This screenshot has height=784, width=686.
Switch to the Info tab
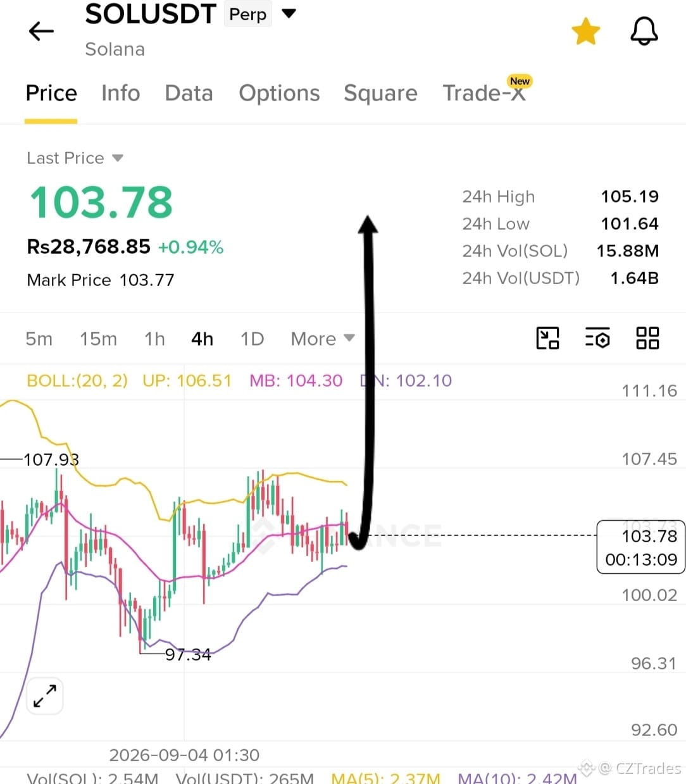pyautogui.click(x=121, y=93)
